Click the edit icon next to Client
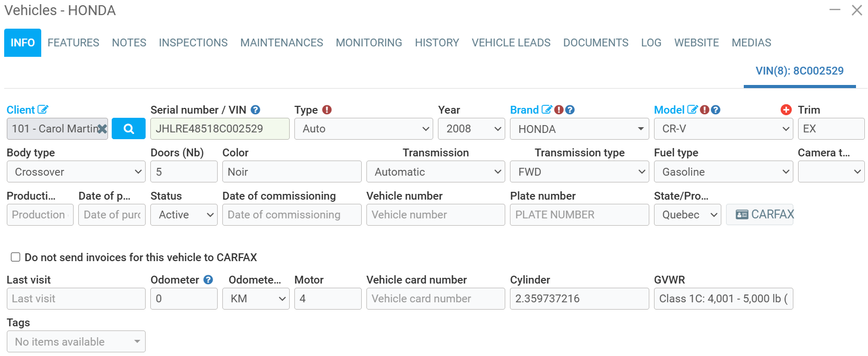The width and height of the screenshot is (868, 356). coord(43,109)
